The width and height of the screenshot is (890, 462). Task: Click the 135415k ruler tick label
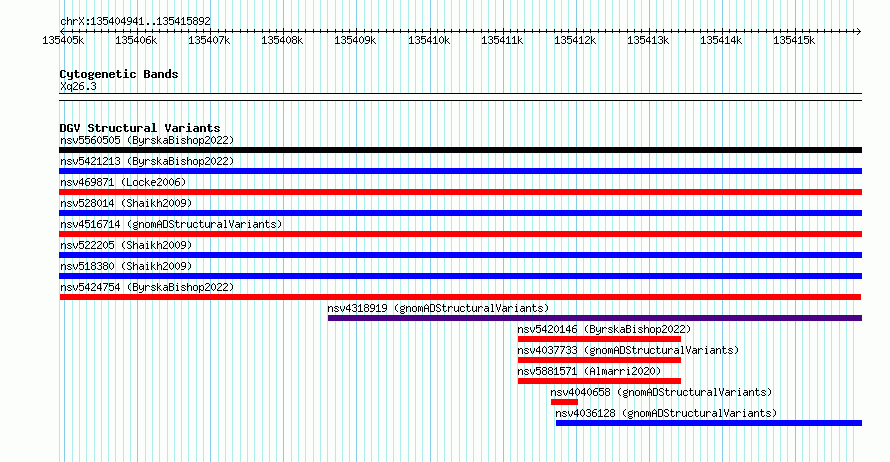coord(794,40)
